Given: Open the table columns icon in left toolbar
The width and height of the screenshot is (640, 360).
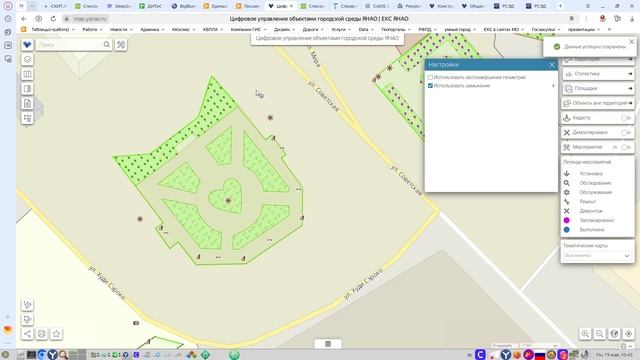Looking at the screenshot, I should pyautogui.click(x=27, y=74).
